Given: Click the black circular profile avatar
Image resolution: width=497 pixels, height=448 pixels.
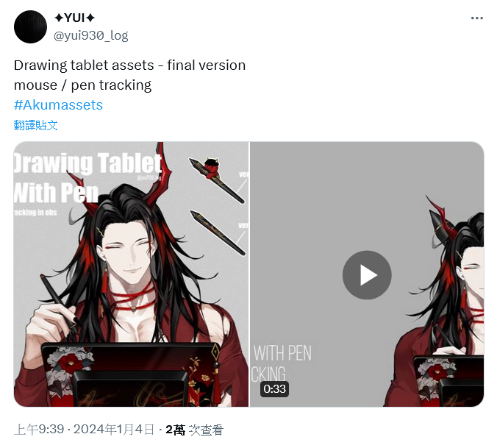Looking at the screenshot, I should pyautogui.click(x=30, y=26).
